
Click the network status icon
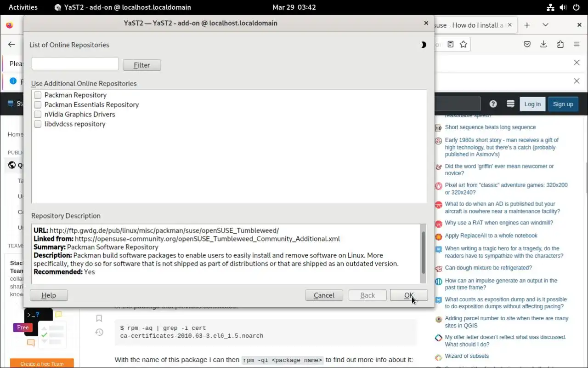550,7
